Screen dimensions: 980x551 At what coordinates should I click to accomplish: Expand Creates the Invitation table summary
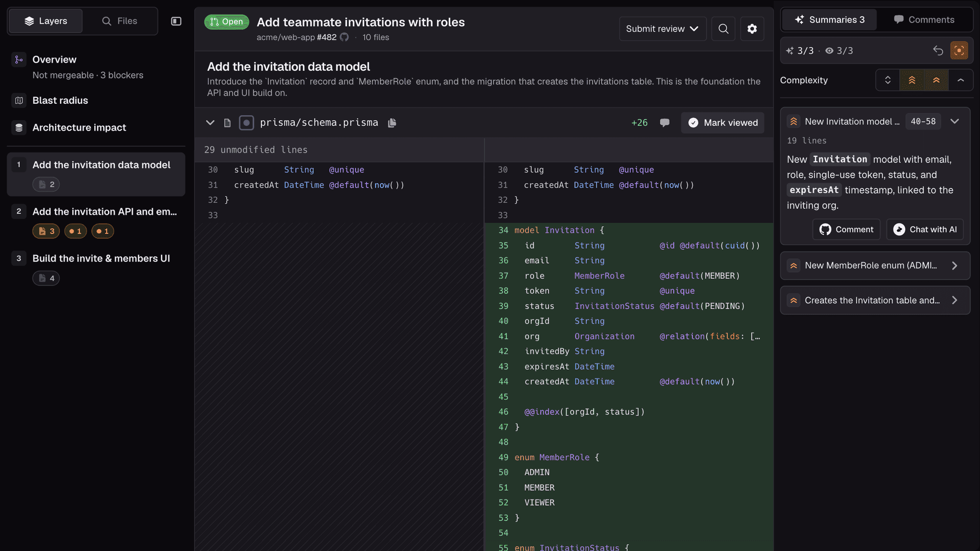[x=954, y=300]
